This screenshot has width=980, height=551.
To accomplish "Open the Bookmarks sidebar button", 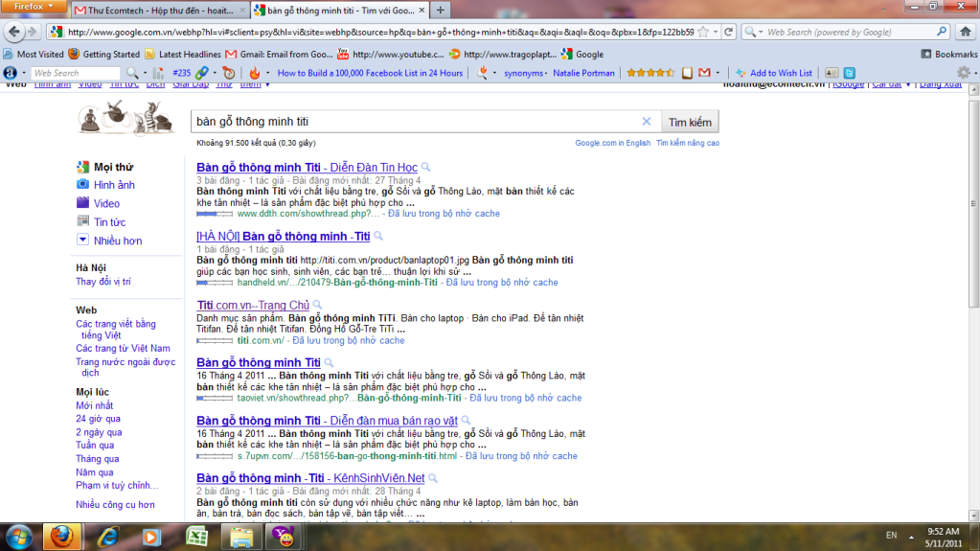I will tap(948, 55).
